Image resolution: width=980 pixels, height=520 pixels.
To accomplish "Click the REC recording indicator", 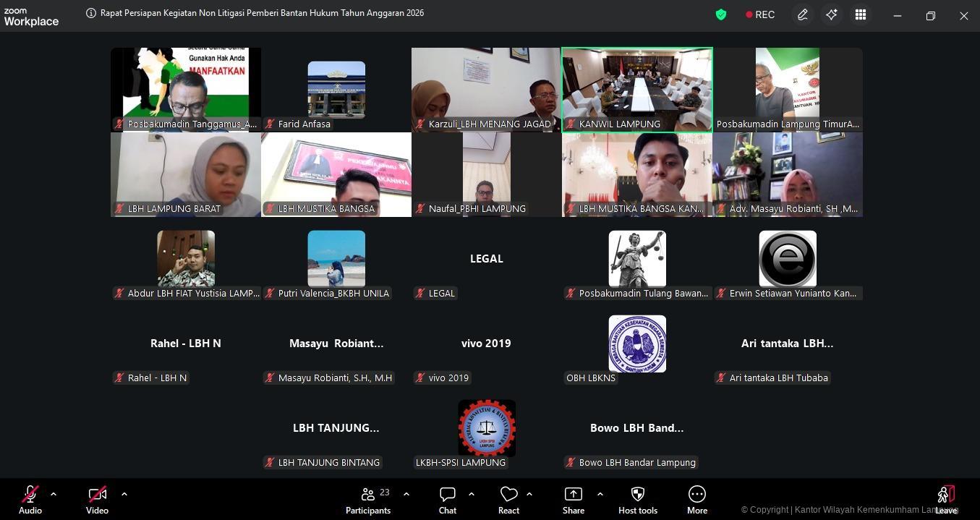I will (760, 14).
